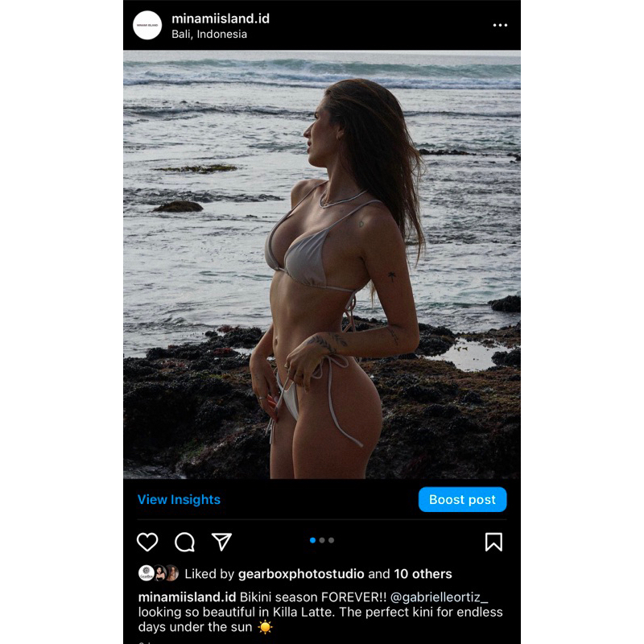Open Bali, Indonesia location tag
The image size is (644, 644).
pos(209,34)
